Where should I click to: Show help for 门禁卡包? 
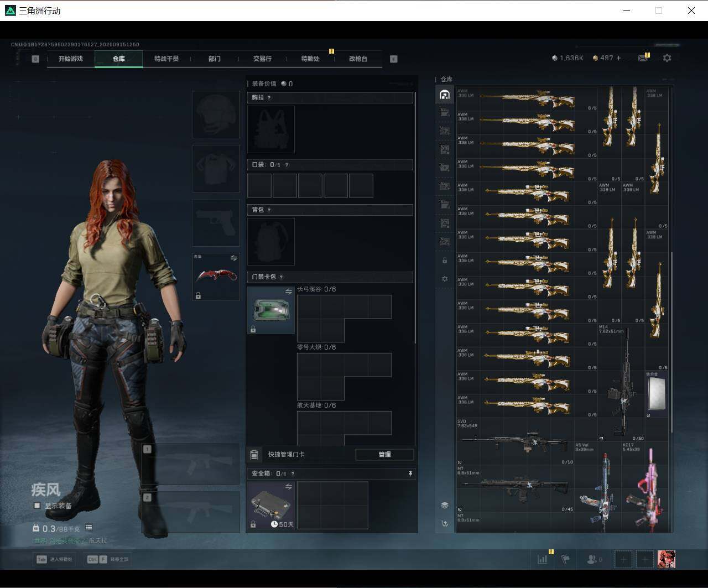[x=282, y=277]
